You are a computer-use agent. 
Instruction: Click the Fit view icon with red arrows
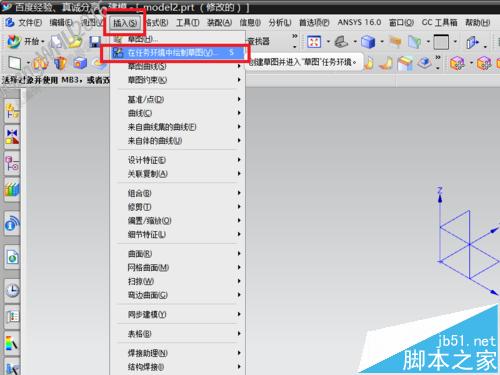(314, 42)
